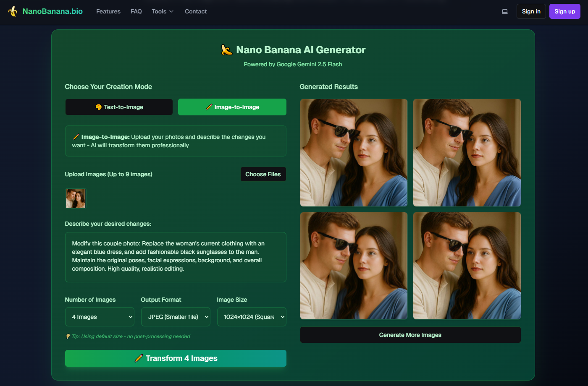Screen dimensions: 588x386
Task: Click the Image-to-Image description info box
Action: pyautogui.click(x=176, y=141)
